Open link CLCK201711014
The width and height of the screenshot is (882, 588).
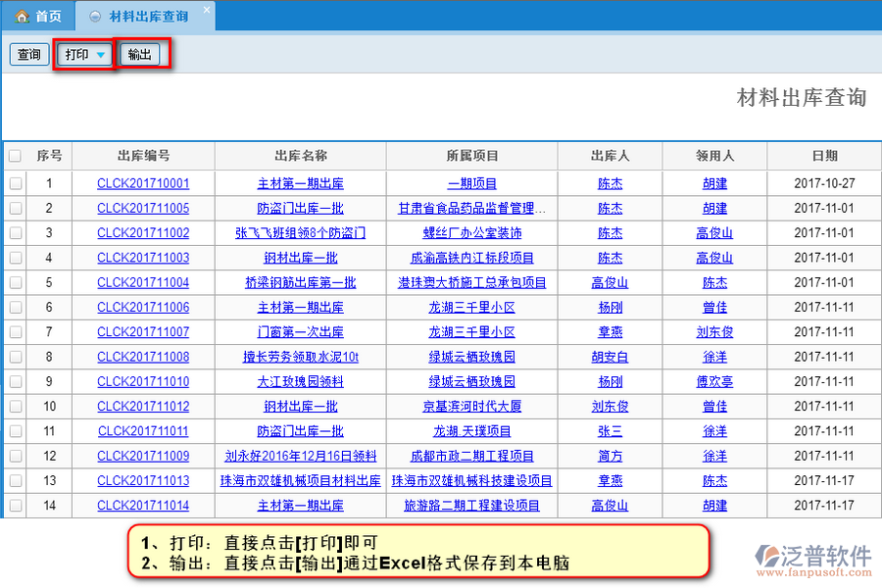click(143, 506)
